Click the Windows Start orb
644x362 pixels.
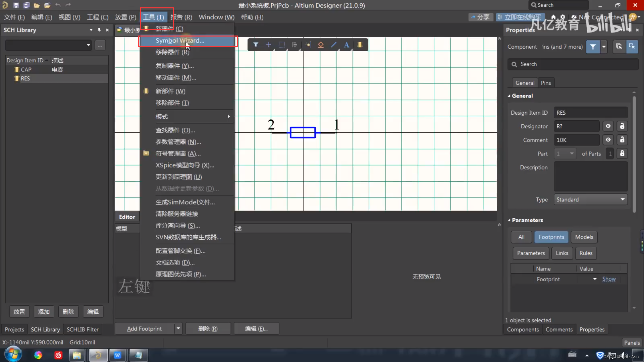(x=13, y=355)
